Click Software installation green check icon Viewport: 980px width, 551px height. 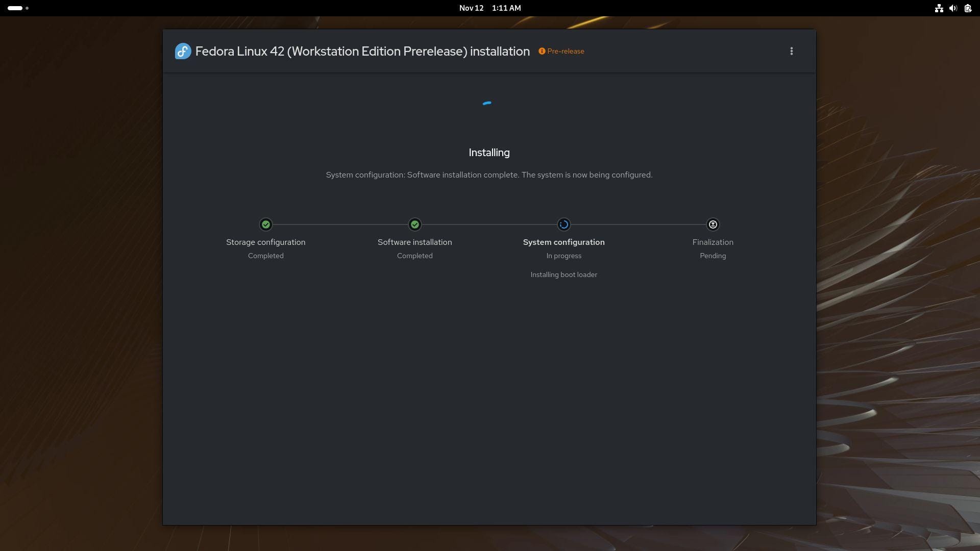pyautogui.click(x=414, y=224)
